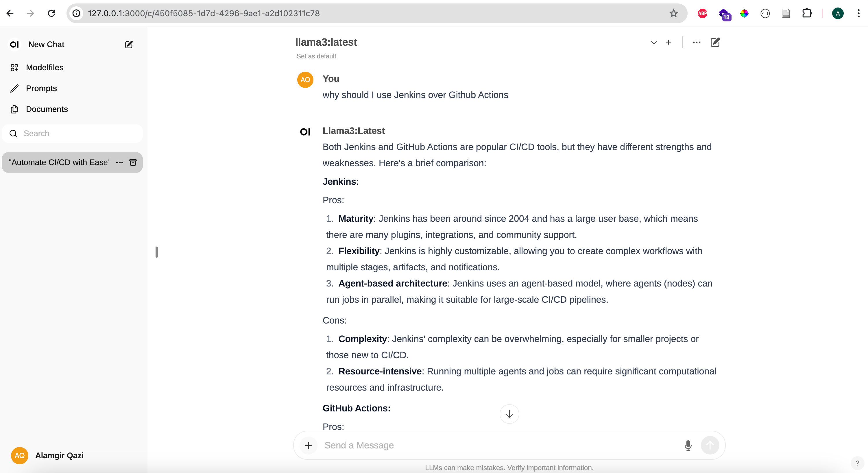Click the "GitHub Actions:" heading
Screen dimensions: 868x473
click(x=357, y=408)
